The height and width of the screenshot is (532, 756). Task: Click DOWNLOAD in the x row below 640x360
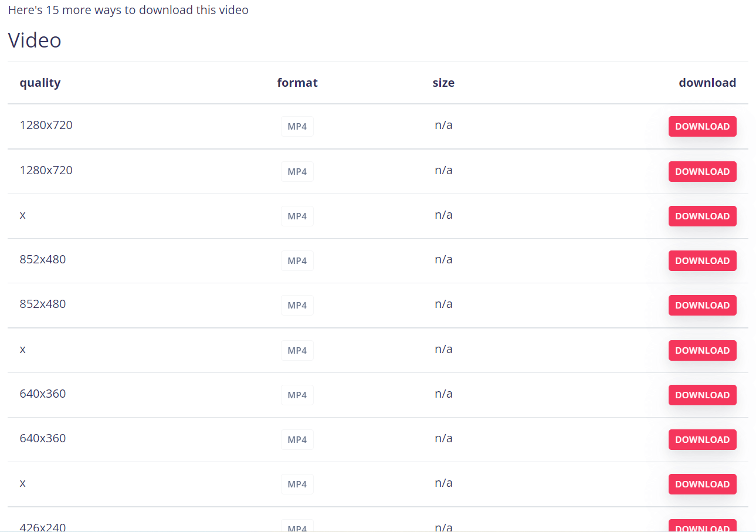tap(702, 484)
